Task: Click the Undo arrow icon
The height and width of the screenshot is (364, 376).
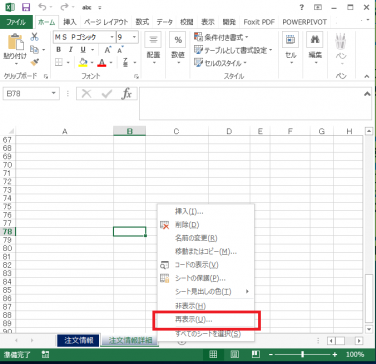Action: [x=42, y=7]
